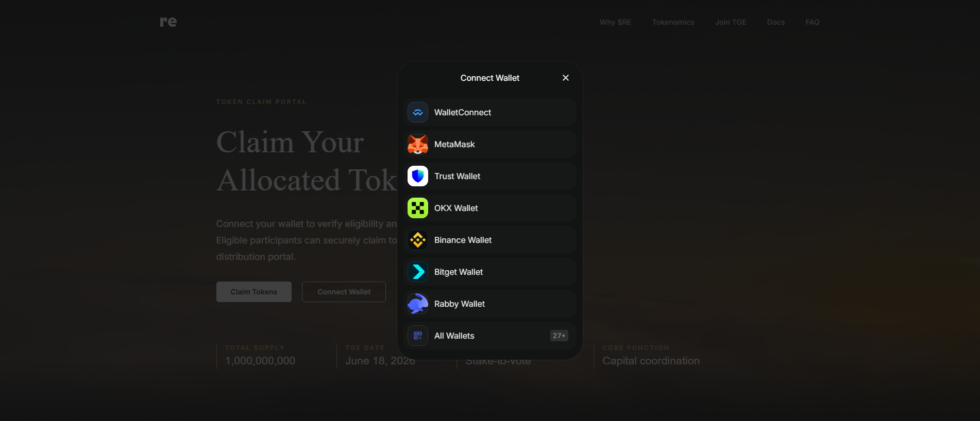
Task: Click the page's Connect Wallet button
Action: [x=344, y=292]
